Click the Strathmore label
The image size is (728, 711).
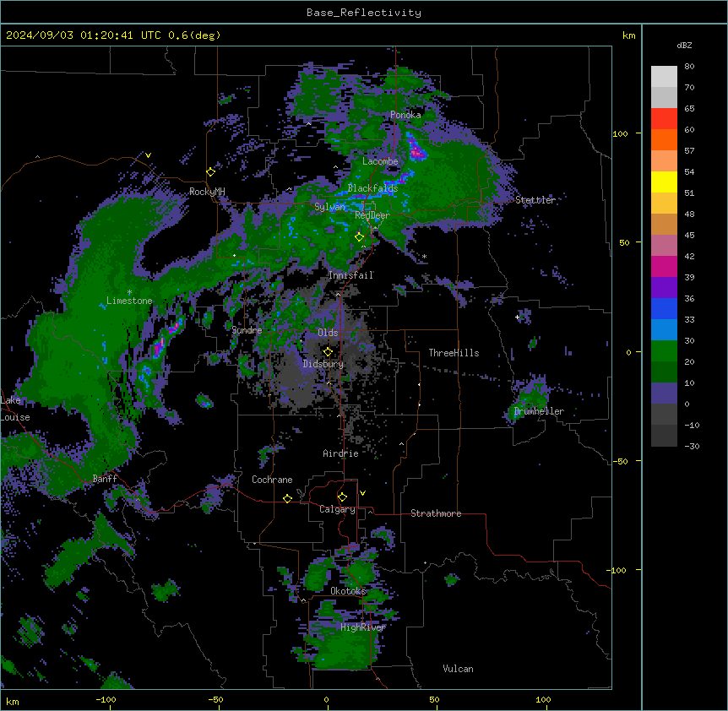click(x=436, y=513)
